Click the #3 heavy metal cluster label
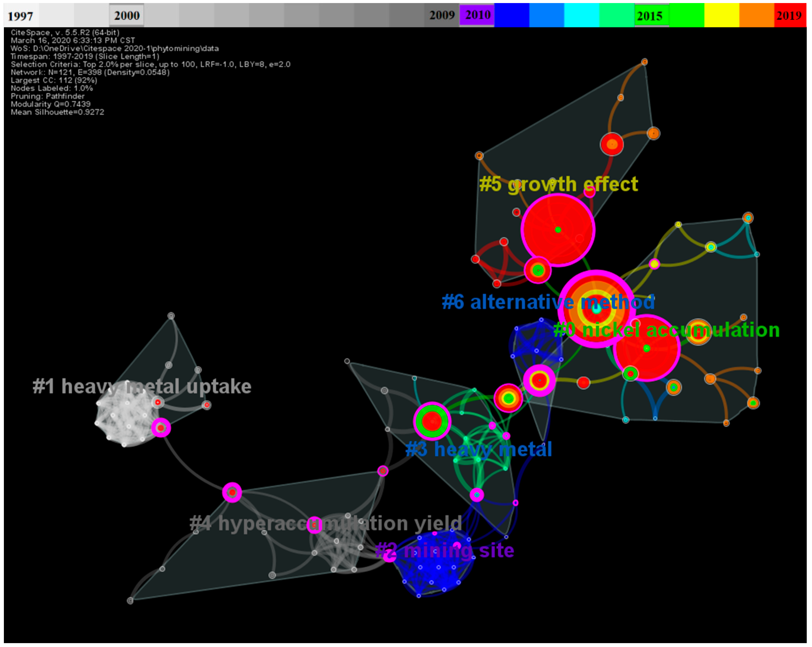Viewport: 812px width, 647px height. point(479,449)
